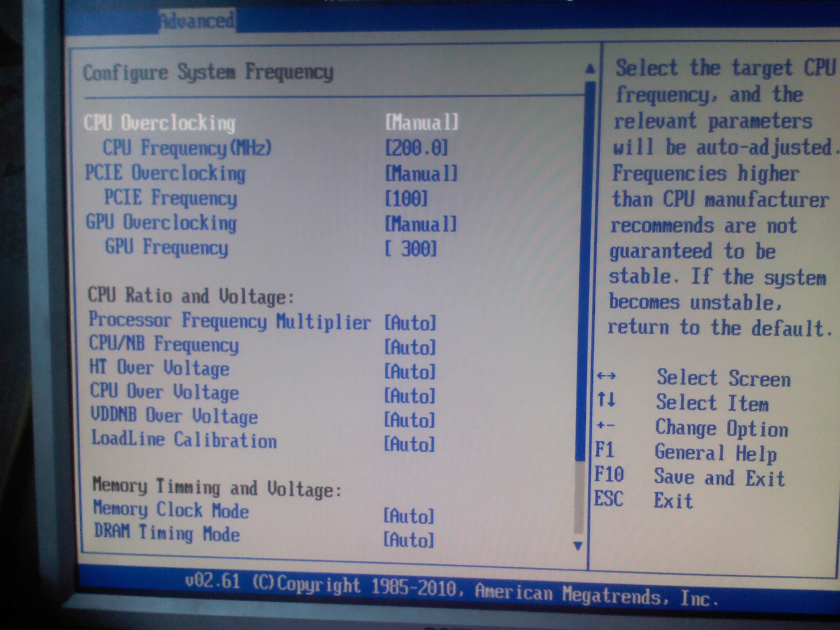The width and height of the screenshot is (840, 630).
Task: Select the Advanced tab
Action: (x=197, y=20)
